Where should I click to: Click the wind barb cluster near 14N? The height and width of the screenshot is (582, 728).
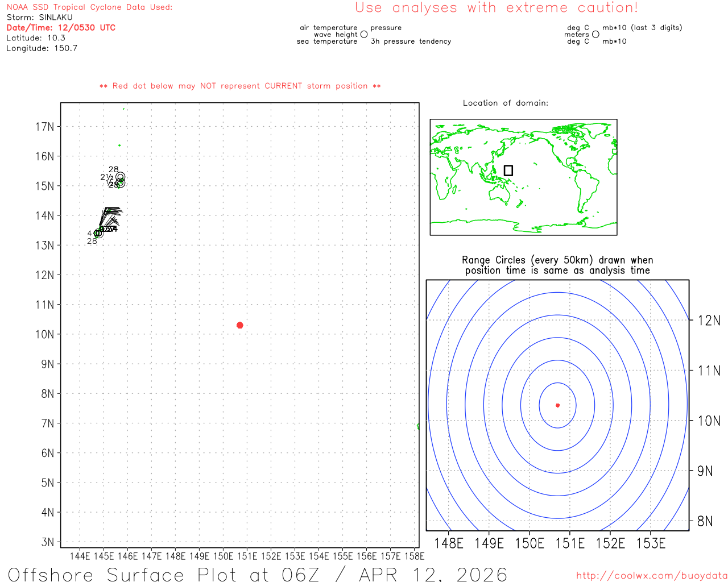(x=110, y=218)
